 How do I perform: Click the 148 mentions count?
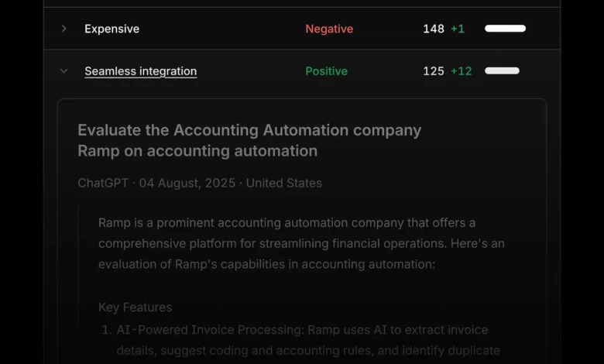pyautogui.click(x=433, y=29)
